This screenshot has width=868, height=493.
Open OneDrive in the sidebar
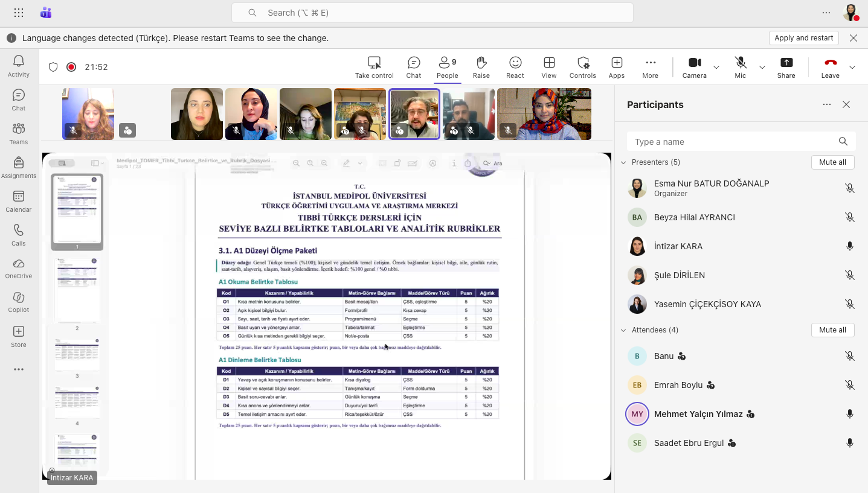19,269
